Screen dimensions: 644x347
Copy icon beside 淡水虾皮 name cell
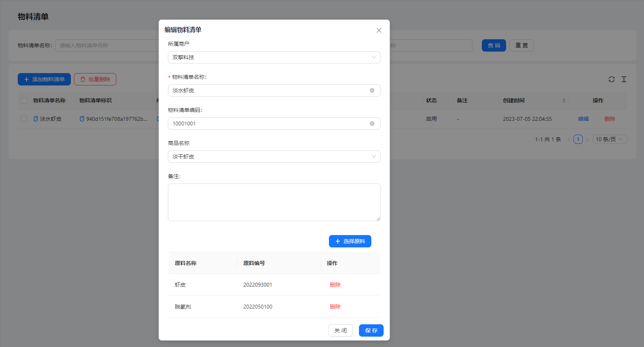point(36,119)
